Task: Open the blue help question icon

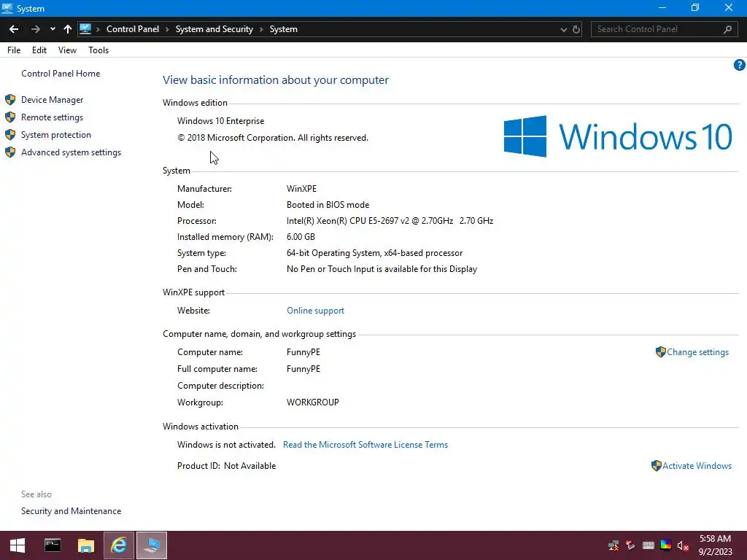Action: pyautogui.click(x=740, y=65)
